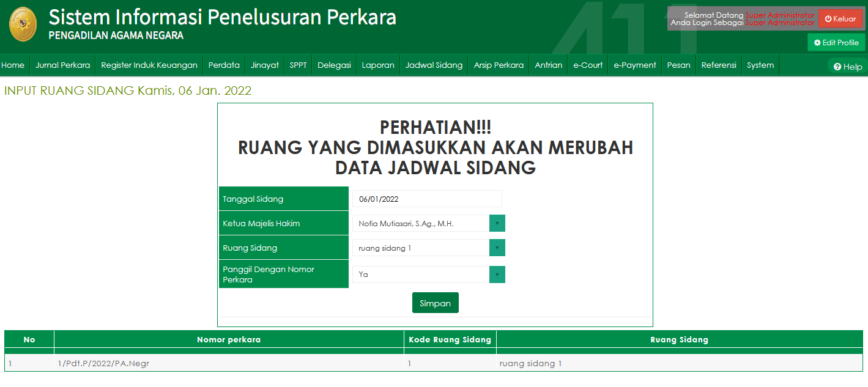Open the Ketua Majelis Hakim dropdown
Viewport: 868px width, 387px height.
click(499, 223)
